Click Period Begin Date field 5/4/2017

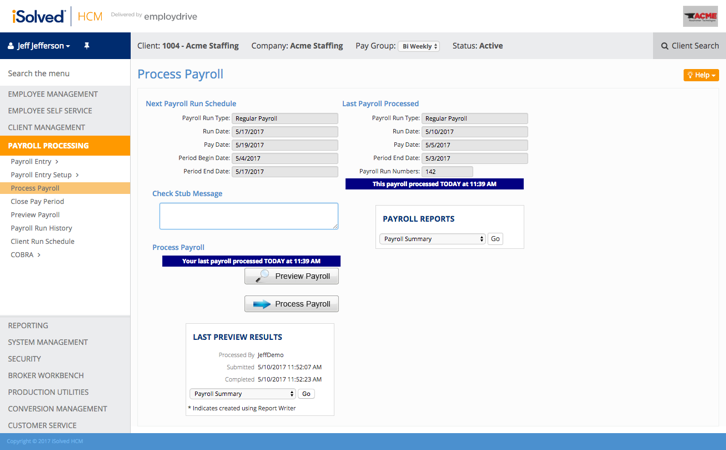285,158
